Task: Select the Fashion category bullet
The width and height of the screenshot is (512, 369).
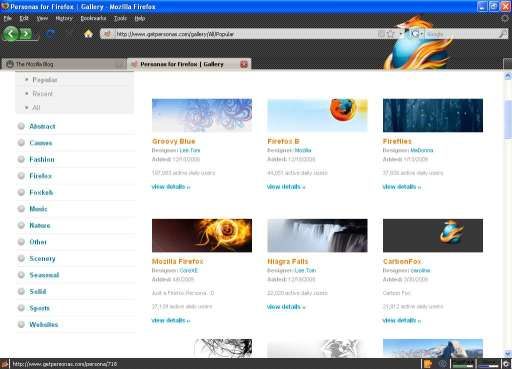Action: [21, 159]
